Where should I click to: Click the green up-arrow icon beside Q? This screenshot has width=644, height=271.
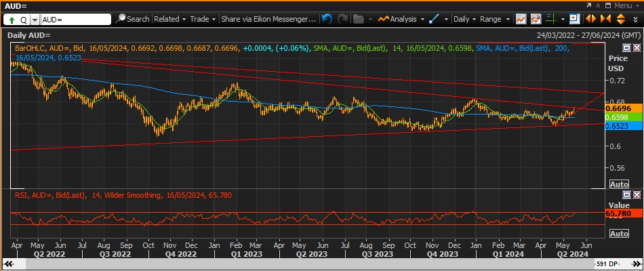(x=12, y=20)
